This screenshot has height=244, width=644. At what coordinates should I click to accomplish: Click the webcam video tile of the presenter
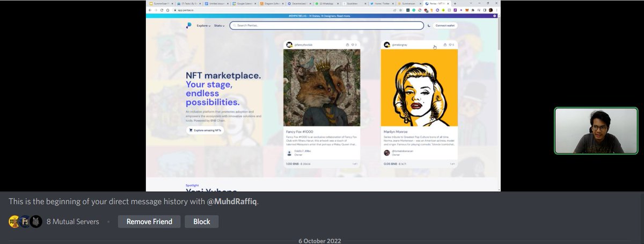[x=596, y=131]
